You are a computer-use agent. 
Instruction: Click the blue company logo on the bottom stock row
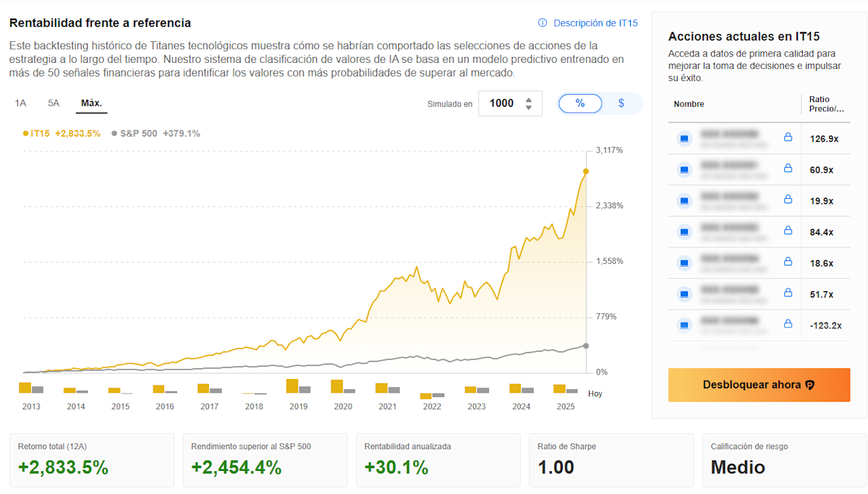pos(684,325)
